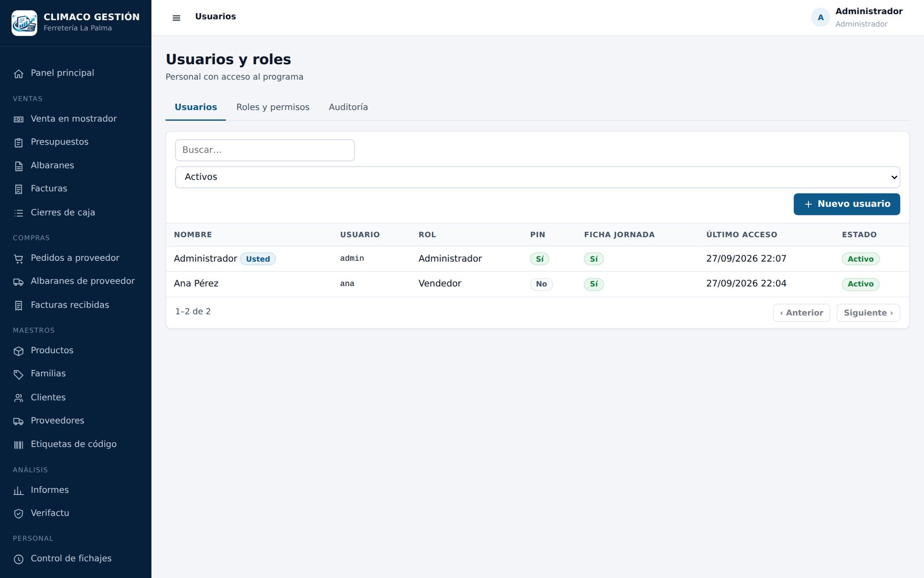Open the Facturas recibidas icon
924x578 pixels.
18,305
